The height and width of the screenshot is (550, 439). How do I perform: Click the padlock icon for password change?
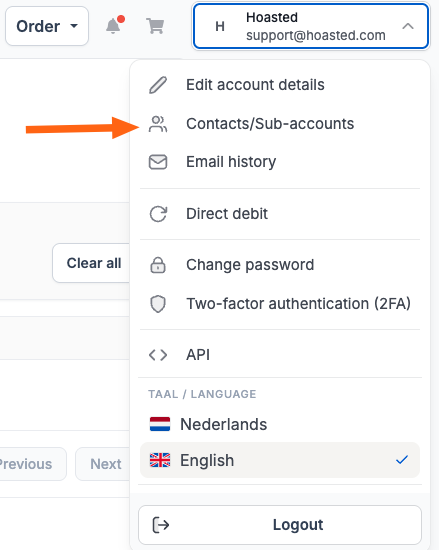(158, 265)
